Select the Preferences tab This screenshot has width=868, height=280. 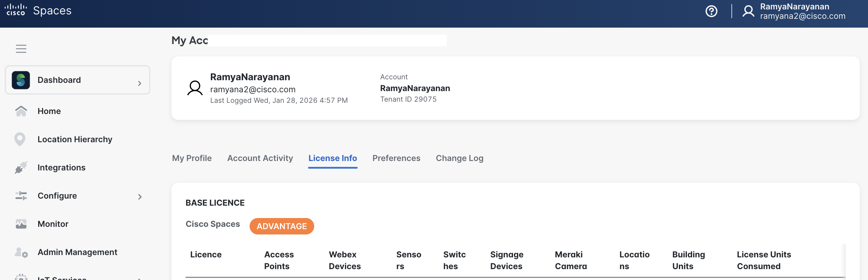pos(396,158)
